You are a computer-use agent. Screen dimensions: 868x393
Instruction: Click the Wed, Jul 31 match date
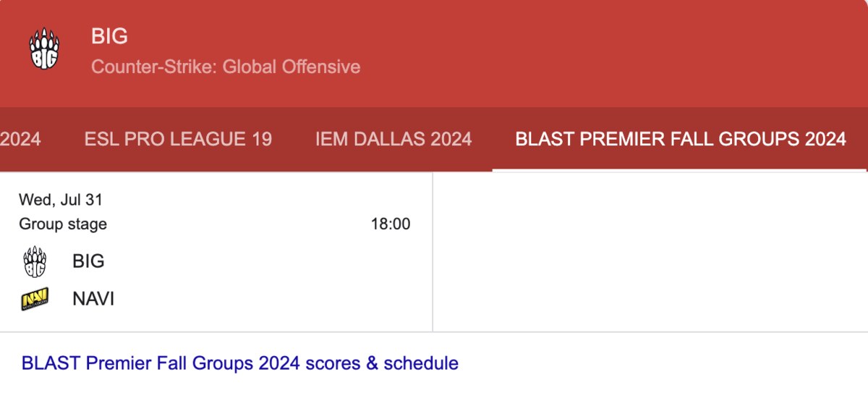pos(56,200)
